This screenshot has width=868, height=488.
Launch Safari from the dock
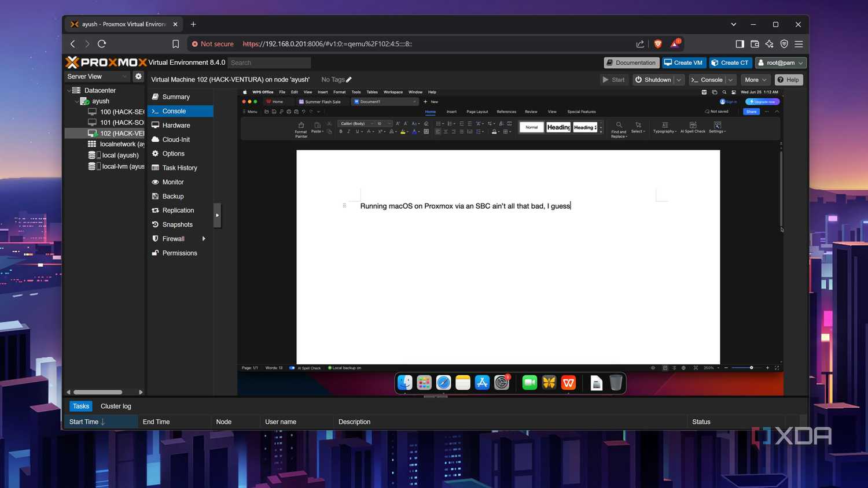tap(443, 382)
